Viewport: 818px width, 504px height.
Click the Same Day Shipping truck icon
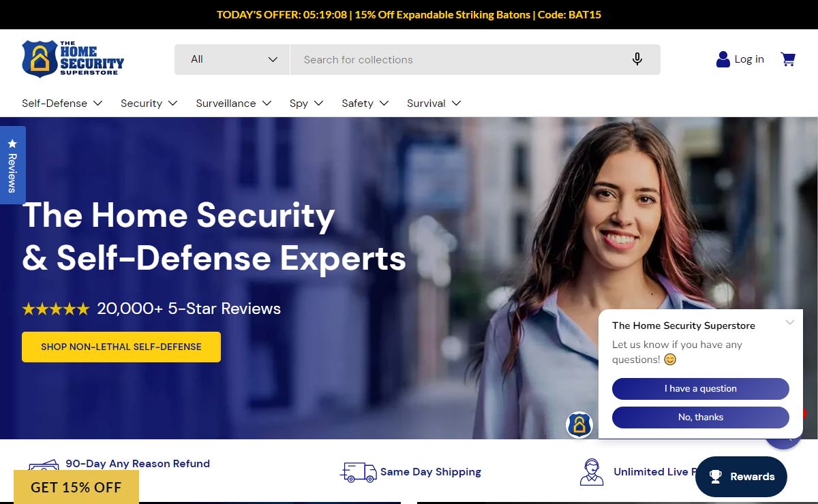coord(358,472)
